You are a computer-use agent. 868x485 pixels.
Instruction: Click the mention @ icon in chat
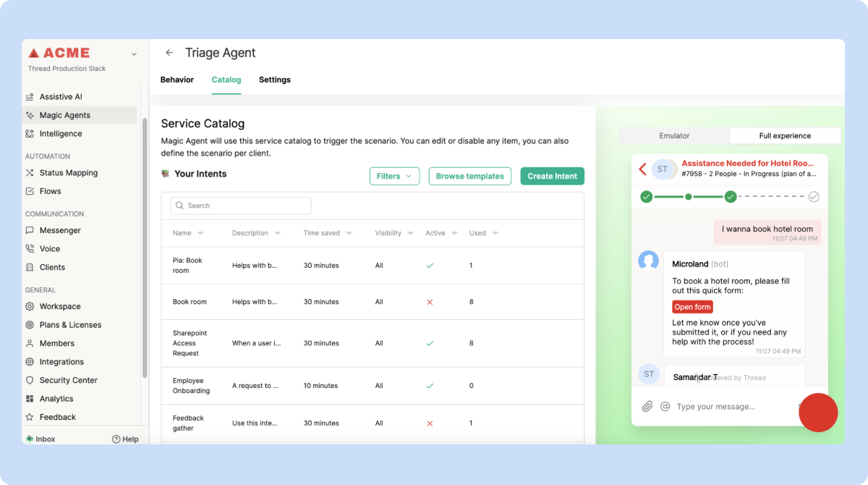[x=665, y=407]
